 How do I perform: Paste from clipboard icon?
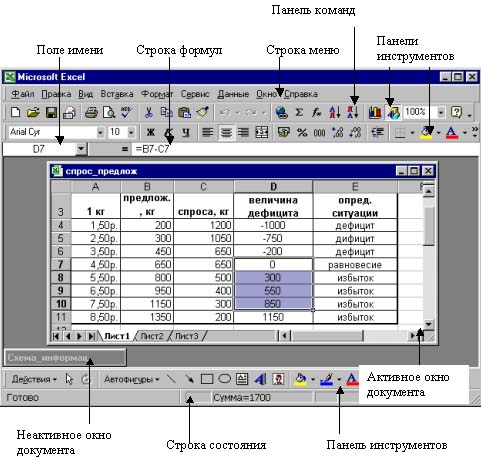pos(184,112)
